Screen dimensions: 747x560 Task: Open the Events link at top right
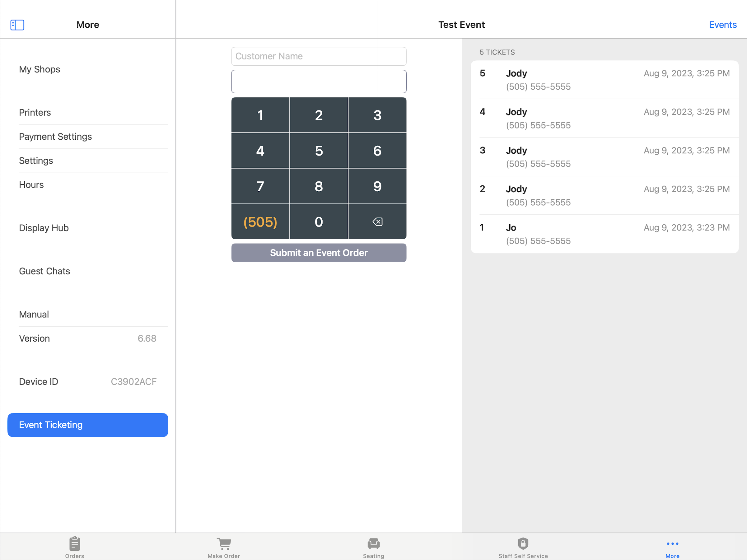click(723, 25)
